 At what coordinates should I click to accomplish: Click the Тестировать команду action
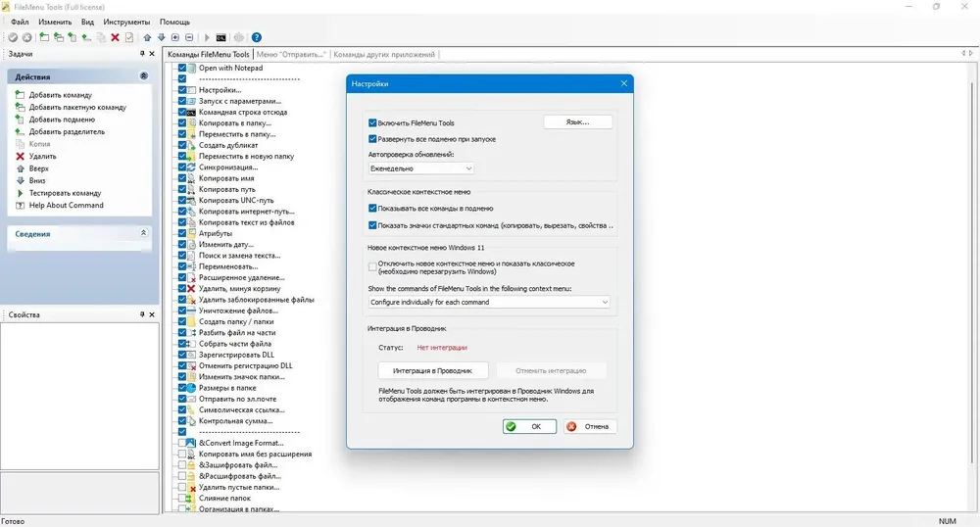[x=65, y=193]
